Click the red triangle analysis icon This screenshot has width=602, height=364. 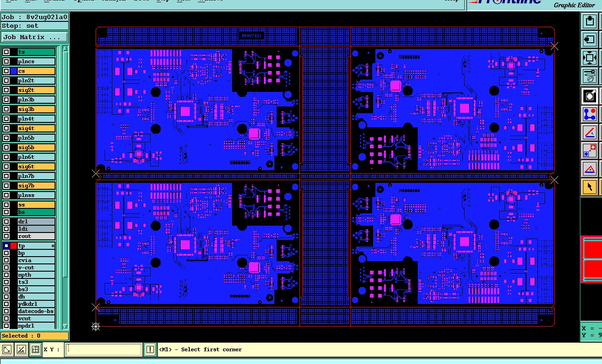(590, 169)
